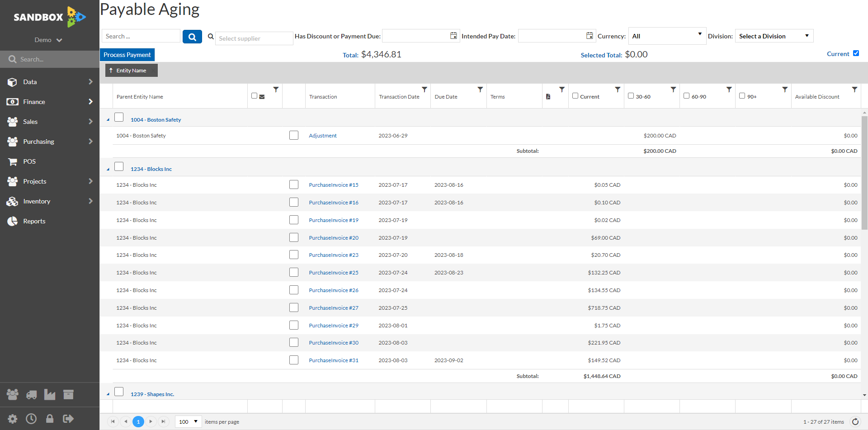Open filter on 90+ column

(785, 90)
